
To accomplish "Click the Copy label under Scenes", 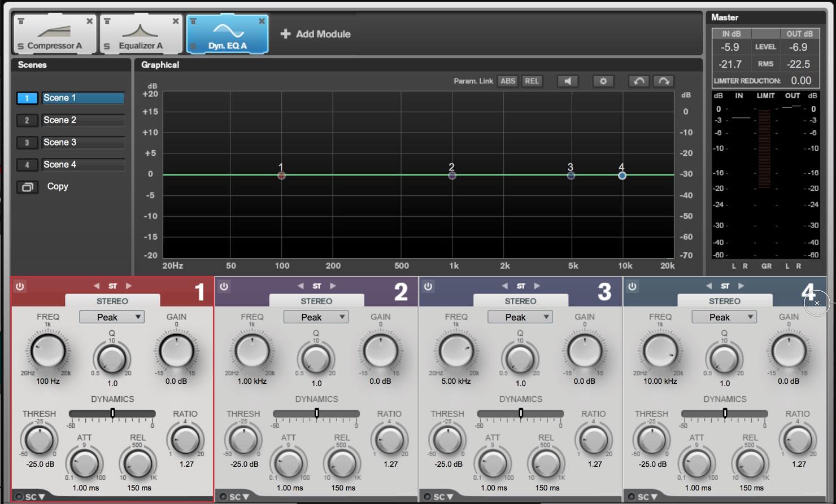I will (x=58, y=186).
